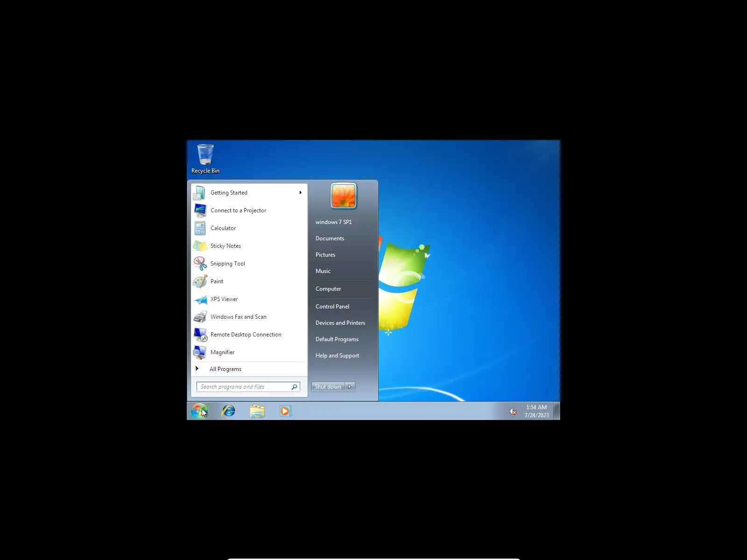Open the windows 7 SP1 user folder
747x560 pixels.
tap(333, 222)
